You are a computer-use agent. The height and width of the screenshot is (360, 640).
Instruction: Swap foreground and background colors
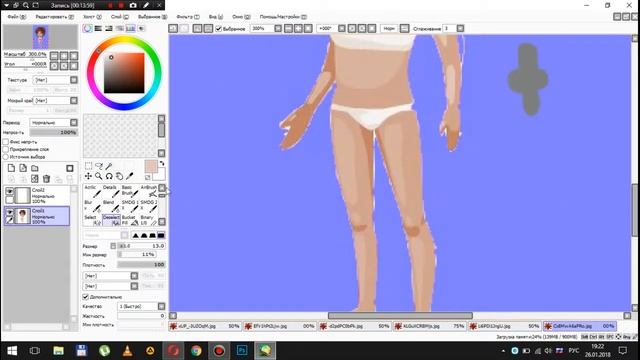(x=162, y=163)
